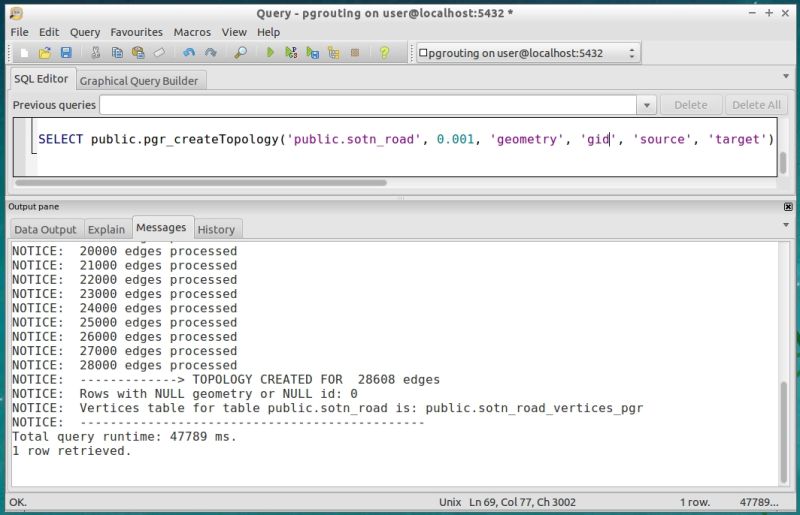This screenshot has height=515, width=800.
Task: Click 'Vertices table for table' notice line
Action: pyautogui.click(x=328, y=408)
